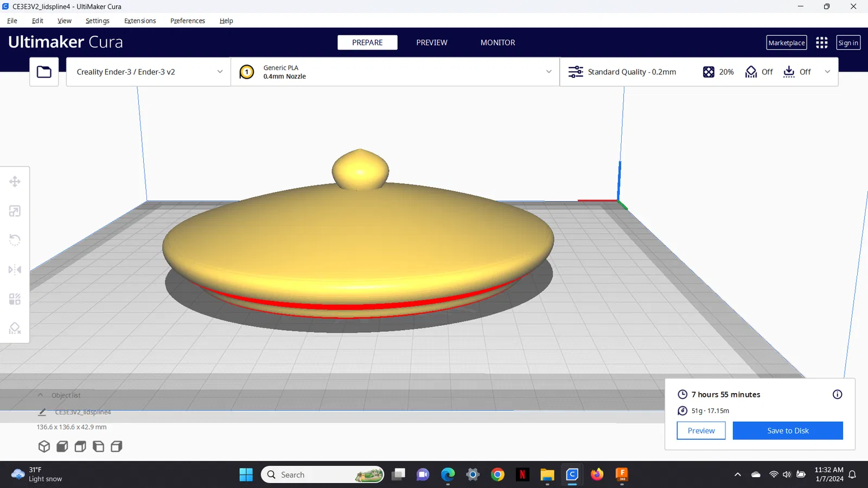Expand the Generic PLA material dropdown
The width and height of the screenshot is (868, 488).
click(395, 72)
